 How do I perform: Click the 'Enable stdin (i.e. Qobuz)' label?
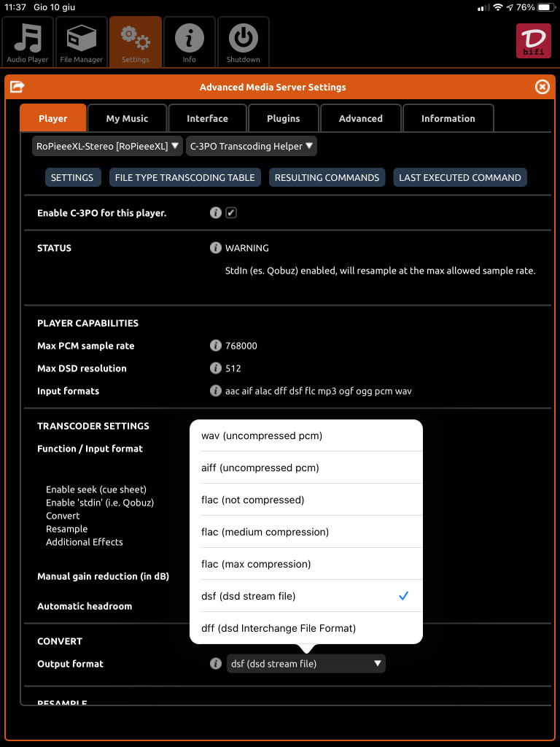tap(100, 502)
